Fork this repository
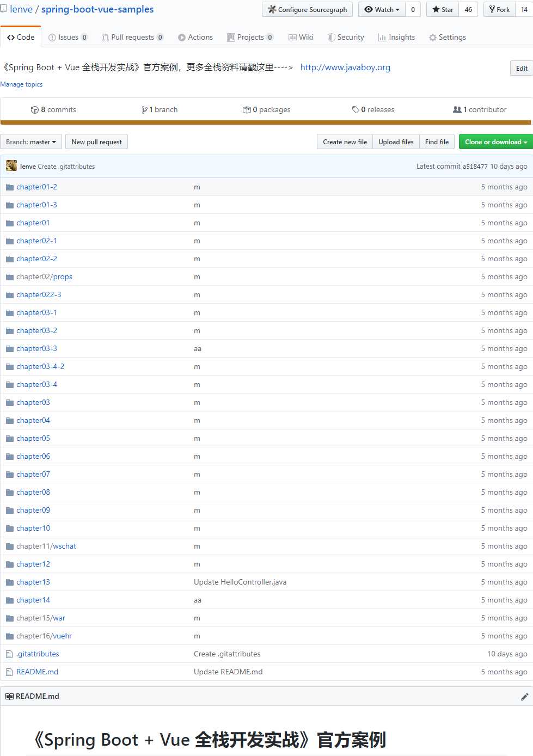 (499, 9)
